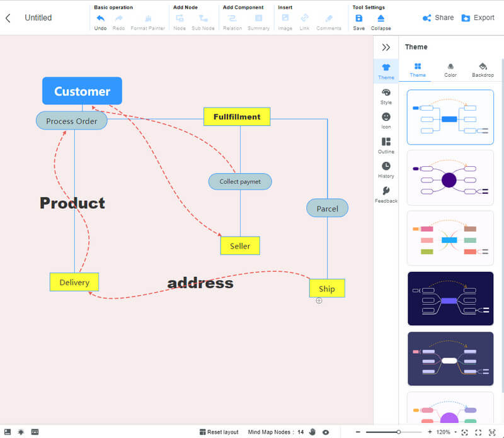Toggle the eye visibility icon in the status bar
This screenshot has width=504, height=438.
click(x=326, y=432)
